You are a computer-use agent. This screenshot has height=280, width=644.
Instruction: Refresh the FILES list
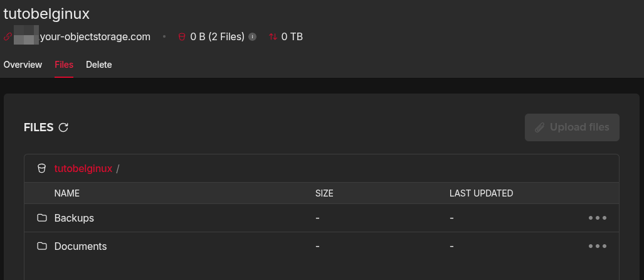(x=63, y=127)
